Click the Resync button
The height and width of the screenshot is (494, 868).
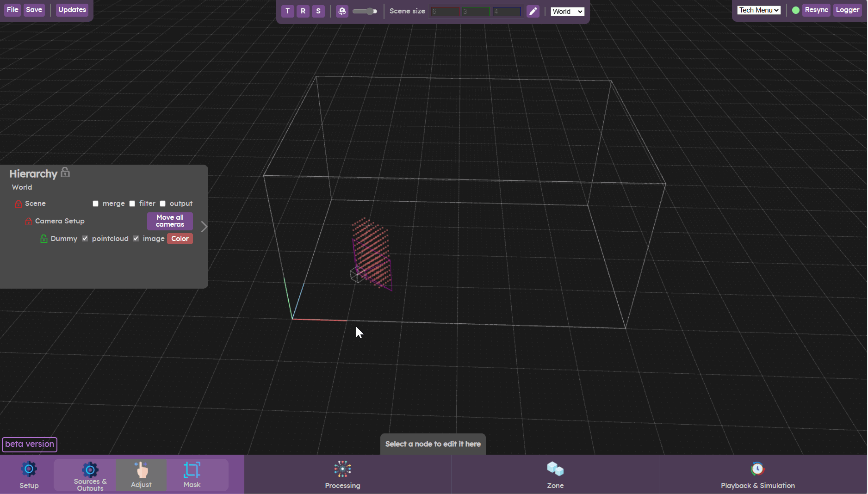point(816,10)
